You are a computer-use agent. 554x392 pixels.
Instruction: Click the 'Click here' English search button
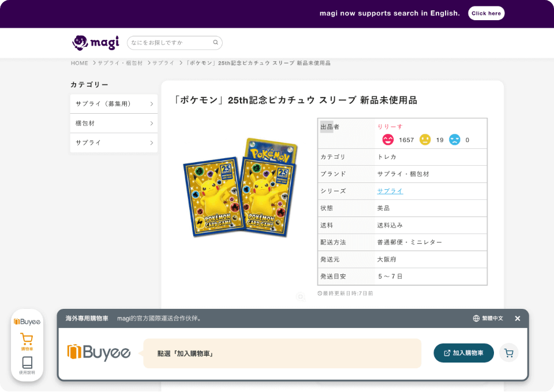tap(486, 13)
